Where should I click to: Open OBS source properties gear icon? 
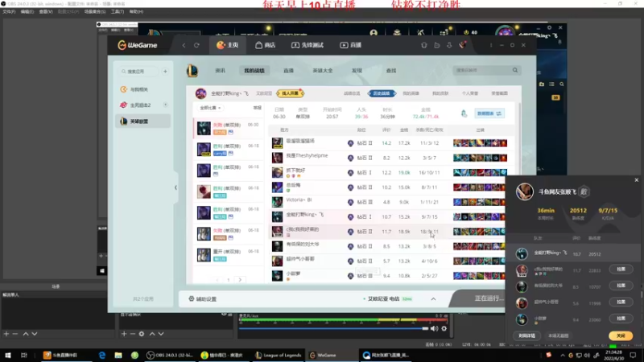tap(142, 334)
